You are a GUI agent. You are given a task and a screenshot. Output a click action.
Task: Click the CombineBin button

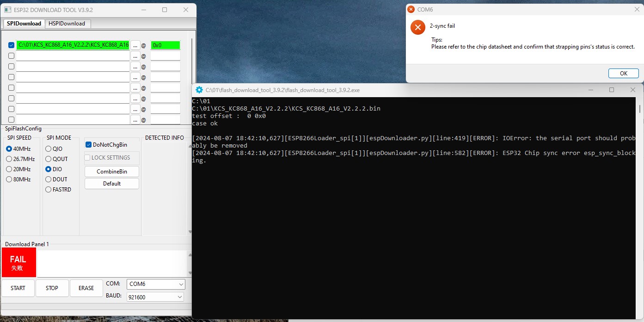point(112,172)
